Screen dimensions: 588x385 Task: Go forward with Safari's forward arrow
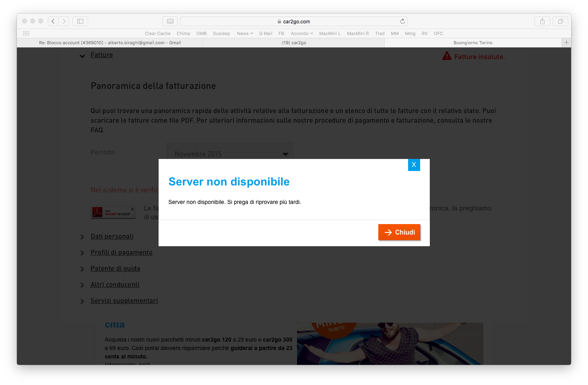tap(64, 21)
